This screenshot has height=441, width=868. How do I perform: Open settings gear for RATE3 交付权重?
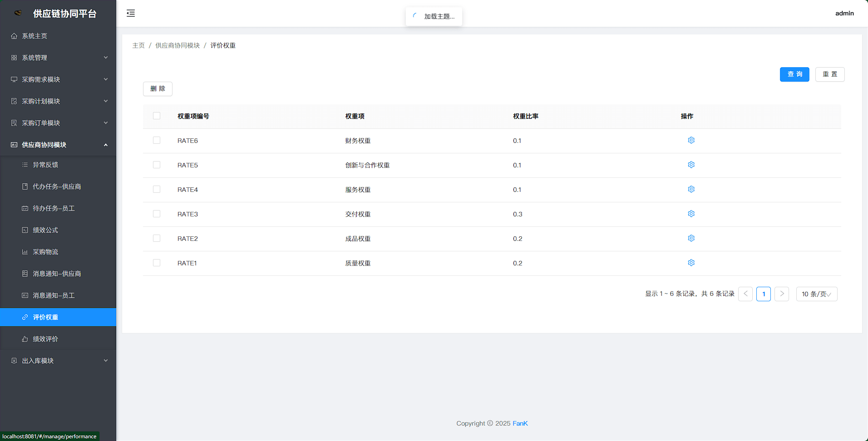tap(691, 214)
